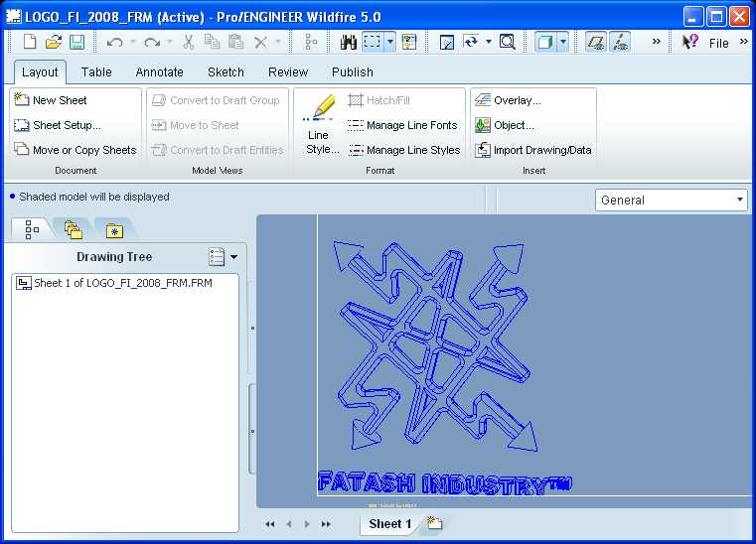Expand the selection box dropdown arrow
This screenshot has width=756, height=544.
pos(390,42)
